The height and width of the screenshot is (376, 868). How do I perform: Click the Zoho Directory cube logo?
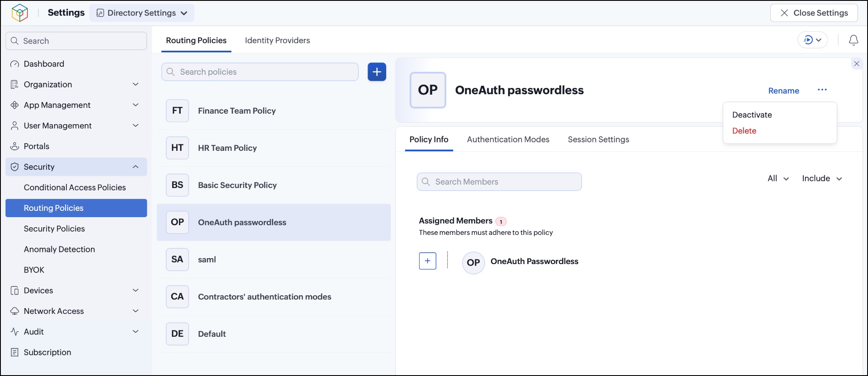(19, 13)
